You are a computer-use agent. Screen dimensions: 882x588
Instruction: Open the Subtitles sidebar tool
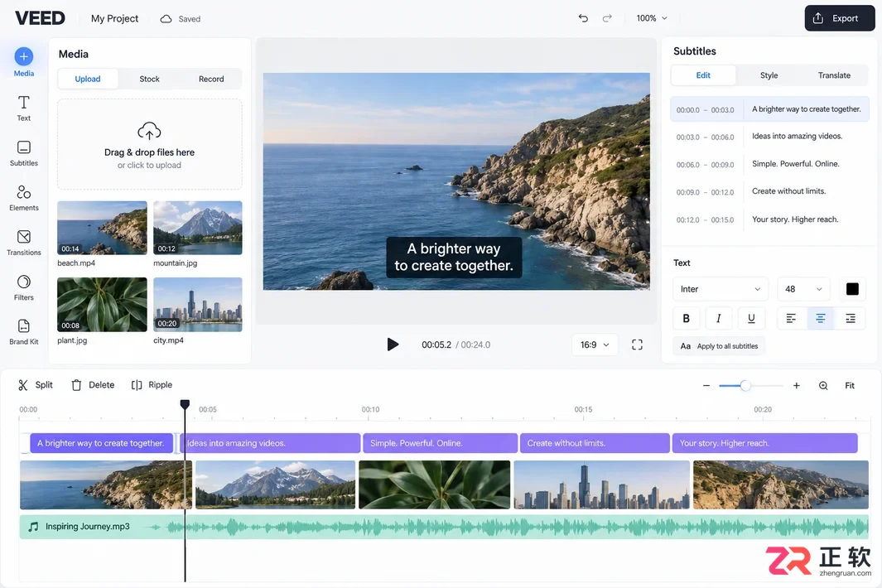click(x=24, y=153)
